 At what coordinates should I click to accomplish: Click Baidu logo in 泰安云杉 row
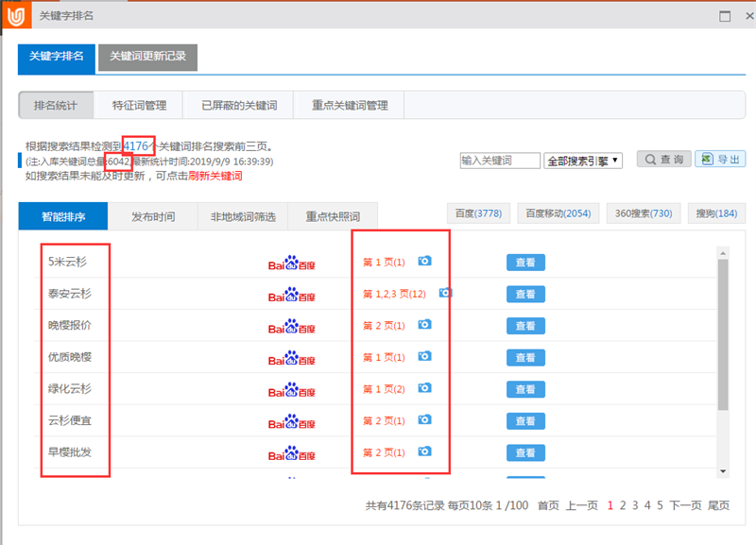(292, 295)
